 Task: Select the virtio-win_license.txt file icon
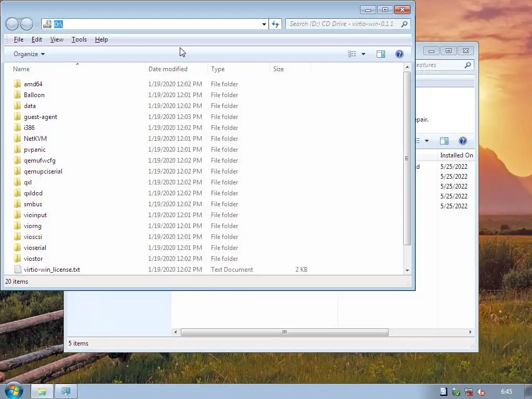pos(18,270)
